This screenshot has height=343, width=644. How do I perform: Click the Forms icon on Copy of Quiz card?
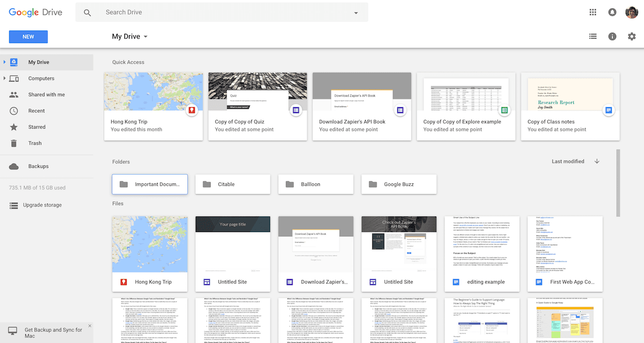click(x=295, y=110)
